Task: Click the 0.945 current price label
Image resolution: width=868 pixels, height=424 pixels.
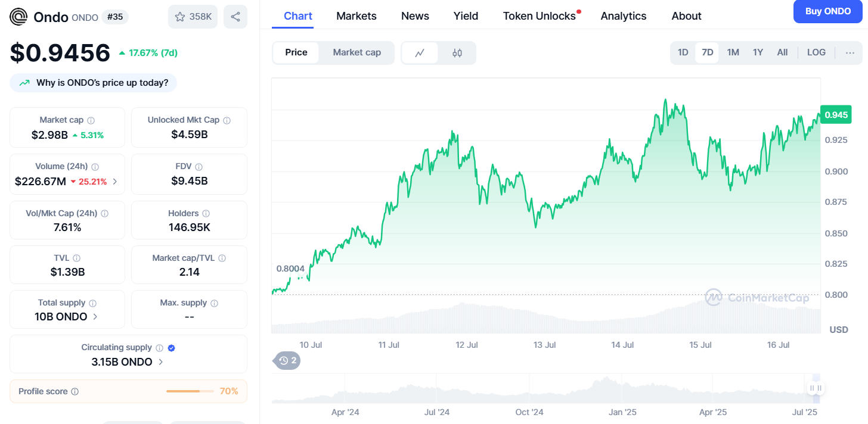Action: 836,114
